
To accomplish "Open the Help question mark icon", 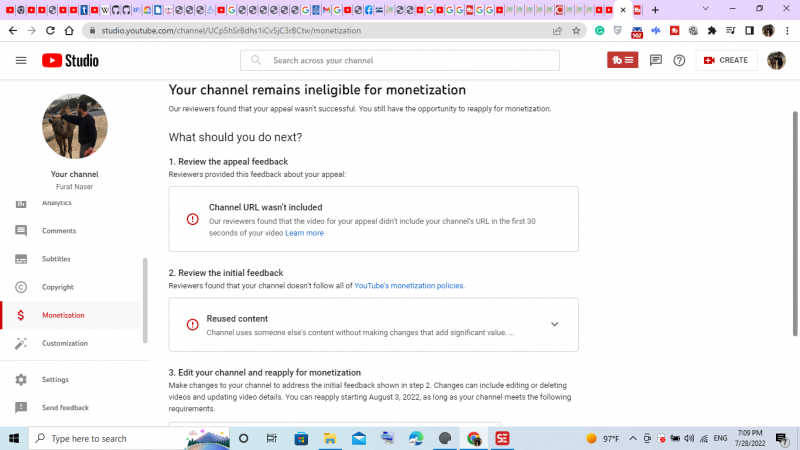I will (x=679, y=60).
